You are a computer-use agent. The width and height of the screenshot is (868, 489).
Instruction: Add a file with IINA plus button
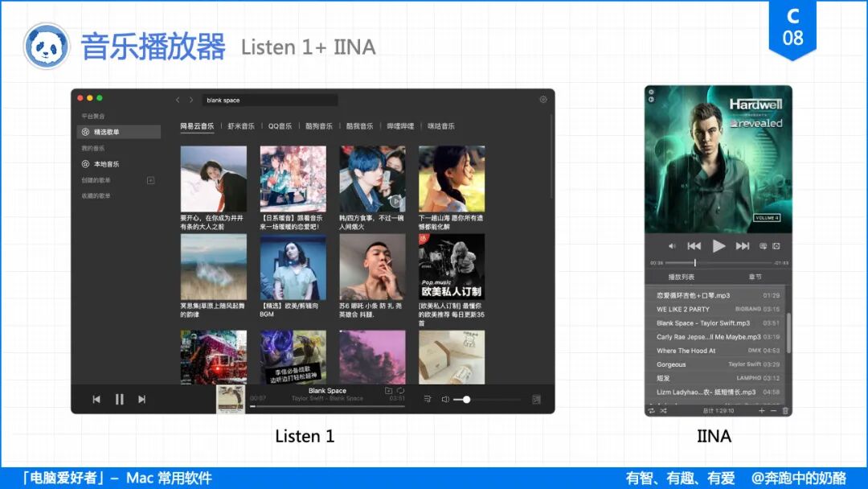[x=761, y=411]
